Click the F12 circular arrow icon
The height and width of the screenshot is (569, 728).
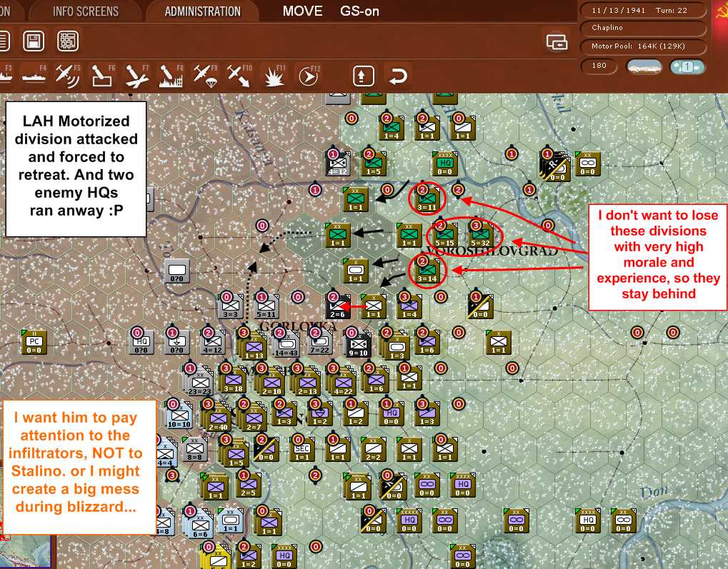click(309, 76)
